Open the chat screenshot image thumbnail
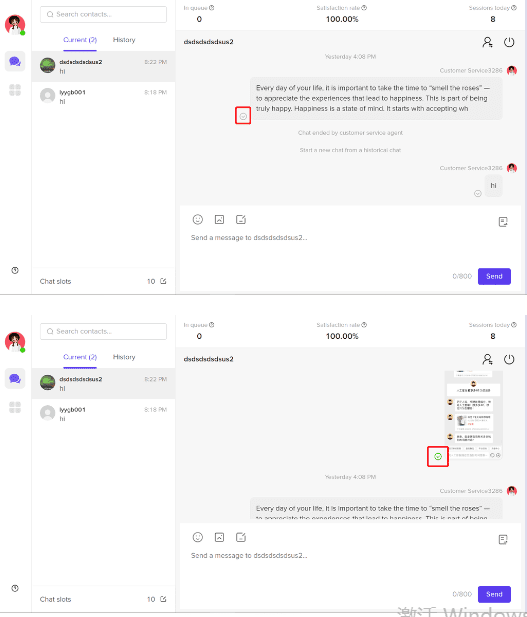 point(473,415)
